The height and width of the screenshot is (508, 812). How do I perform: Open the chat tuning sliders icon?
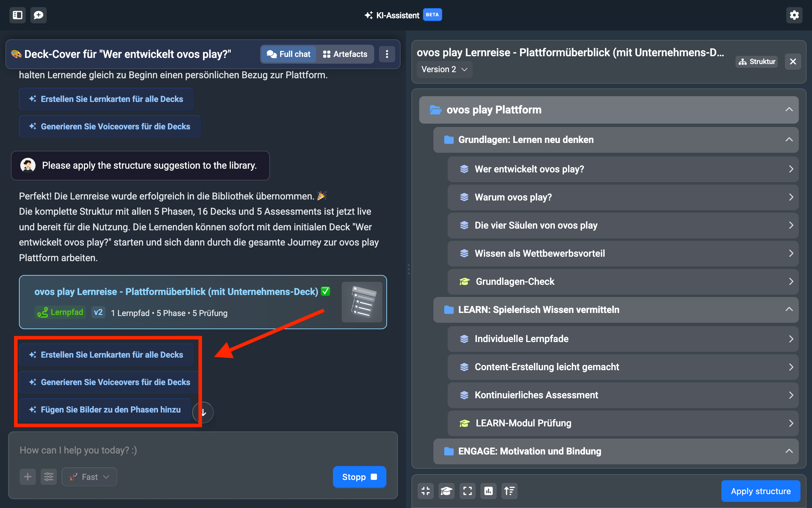point(49,477)
